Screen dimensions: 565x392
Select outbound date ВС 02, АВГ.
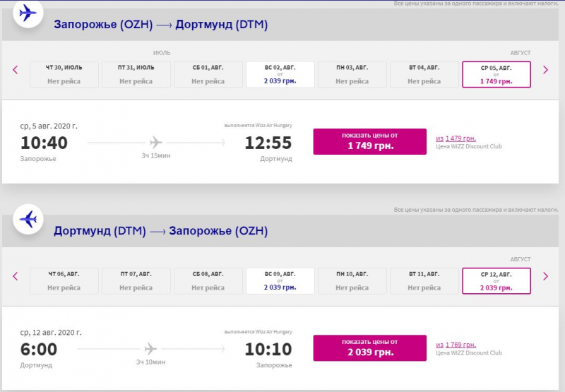point(280,74)
